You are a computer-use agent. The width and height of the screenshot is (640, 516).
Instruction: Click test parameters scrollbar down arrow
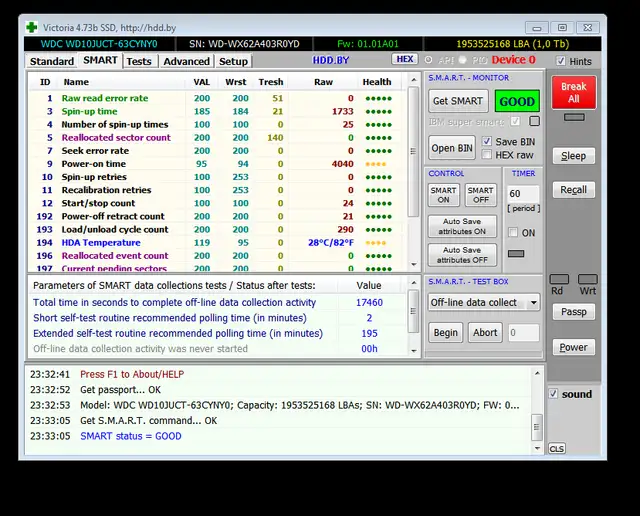pyautogui.click(x=413, y=351)
